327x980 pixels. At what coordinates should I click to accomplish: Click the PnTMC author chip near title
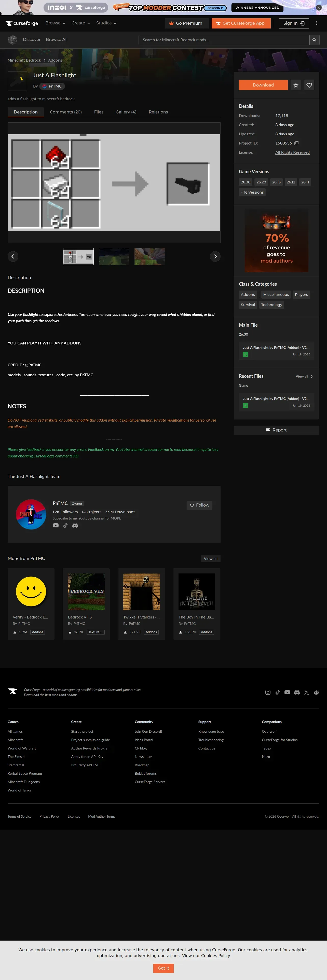[x=52, y=86]
